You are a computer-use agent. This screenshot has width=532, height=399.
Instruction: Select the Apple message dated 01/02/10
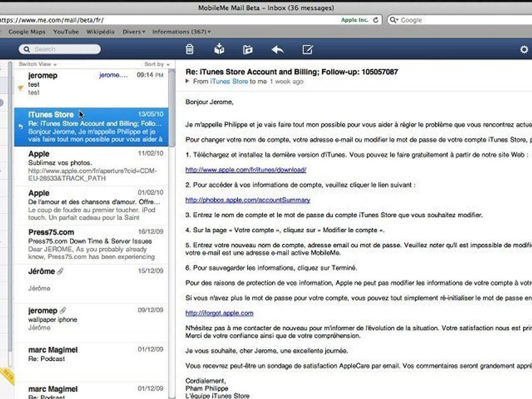pos(91,205)
